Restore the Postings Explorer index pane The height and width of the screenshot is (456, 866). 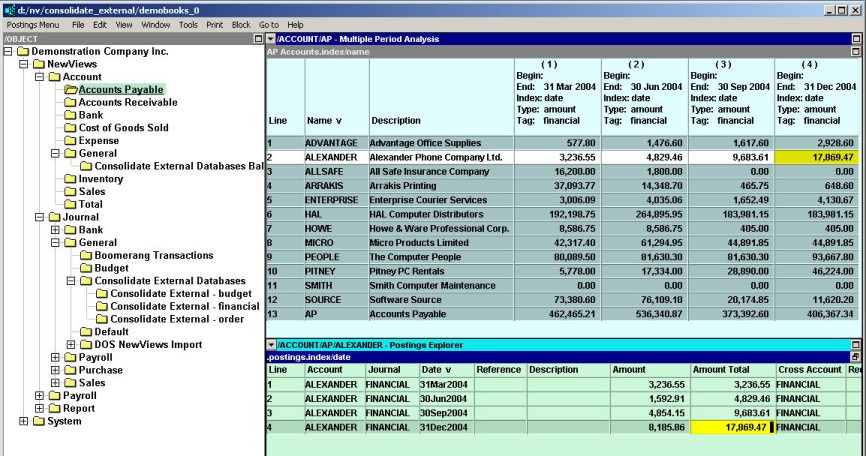tap(856, 356)
